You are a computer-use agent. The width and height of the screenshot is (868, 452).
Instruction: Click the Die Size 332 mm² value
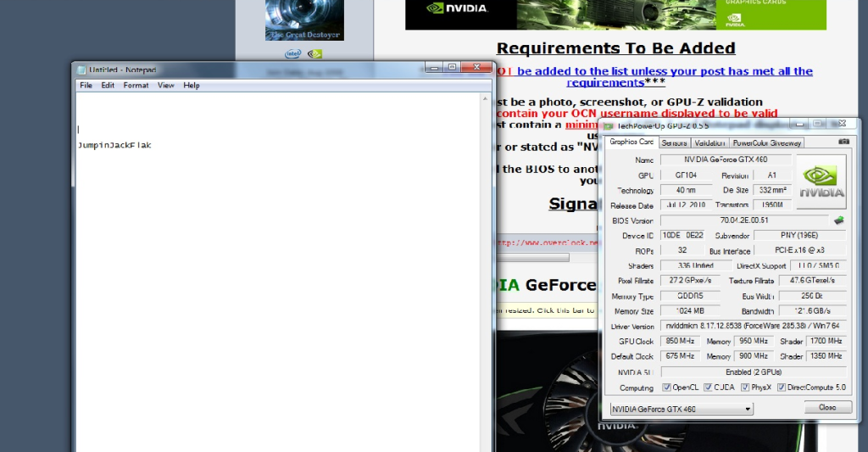pos(772,190)
